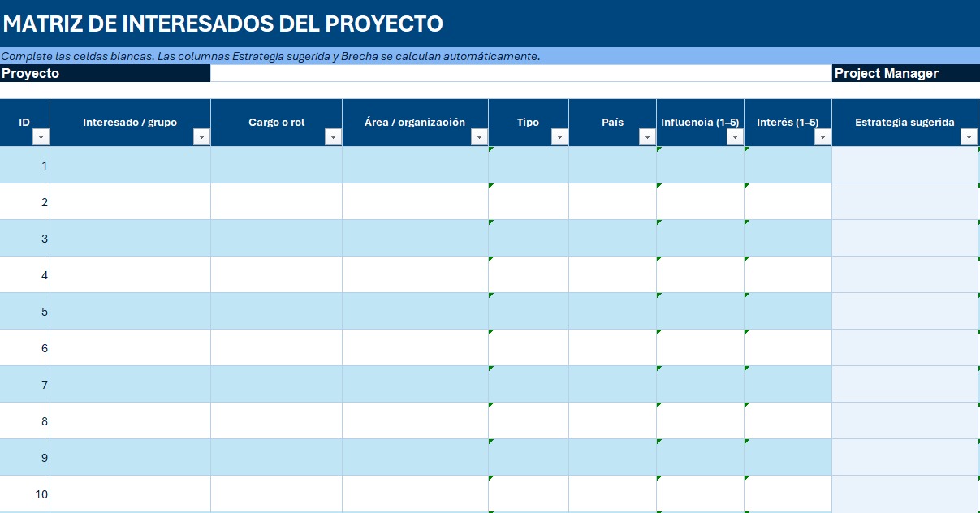The width and height of the screenshot is (980, 513).
Task: Select the País header text
Action: tap(613, 123)
